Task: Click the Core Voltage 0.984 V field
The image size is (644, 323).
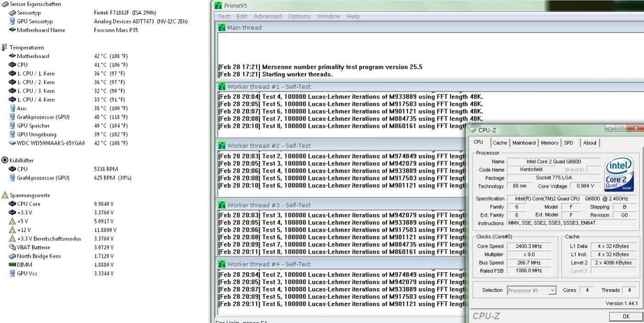Action: tap(585, 186)
